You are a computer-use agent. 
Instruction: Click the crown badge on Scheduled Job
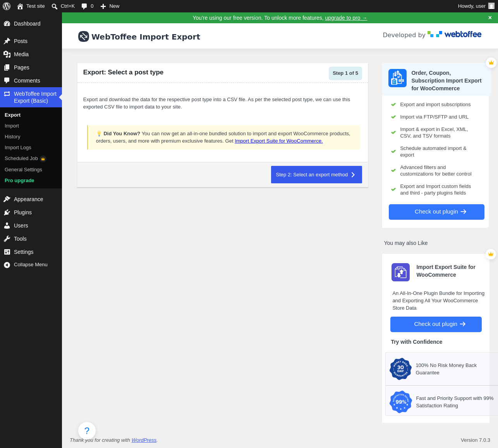click(43, 159)
